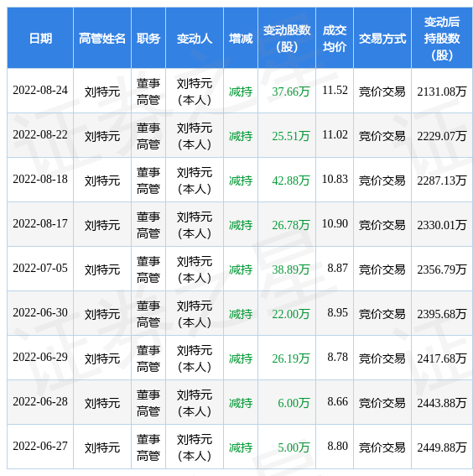Click holdings value 2131.08万
473x476 pixels.
442,92
